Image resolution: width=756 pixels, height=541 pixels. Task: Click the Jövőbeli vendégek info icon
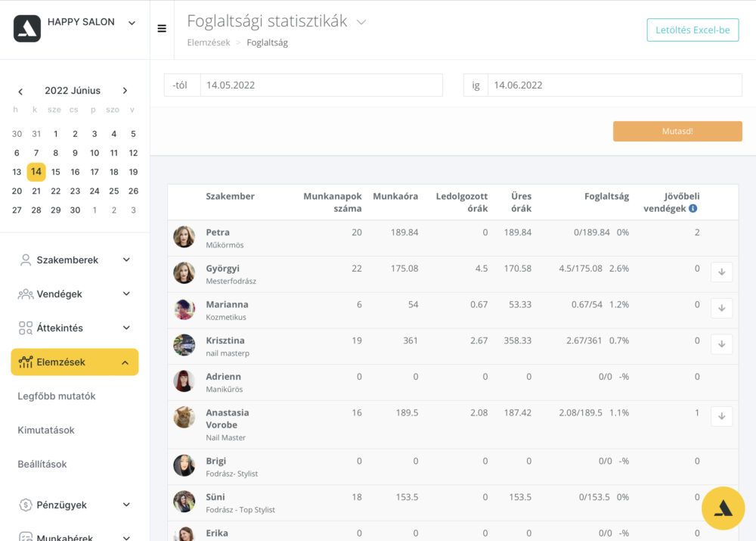(692, 209)
